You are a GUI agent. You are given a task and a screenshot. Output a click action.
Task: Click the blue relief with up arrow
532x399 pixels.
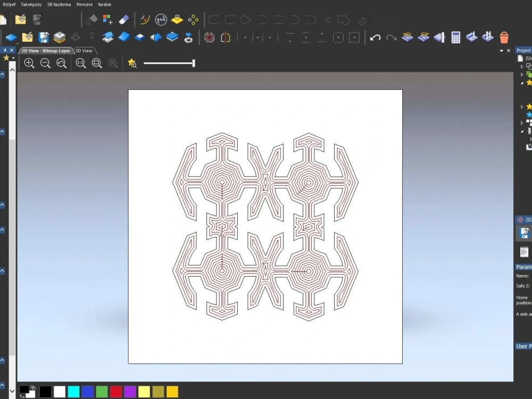[x=172, y=37]
